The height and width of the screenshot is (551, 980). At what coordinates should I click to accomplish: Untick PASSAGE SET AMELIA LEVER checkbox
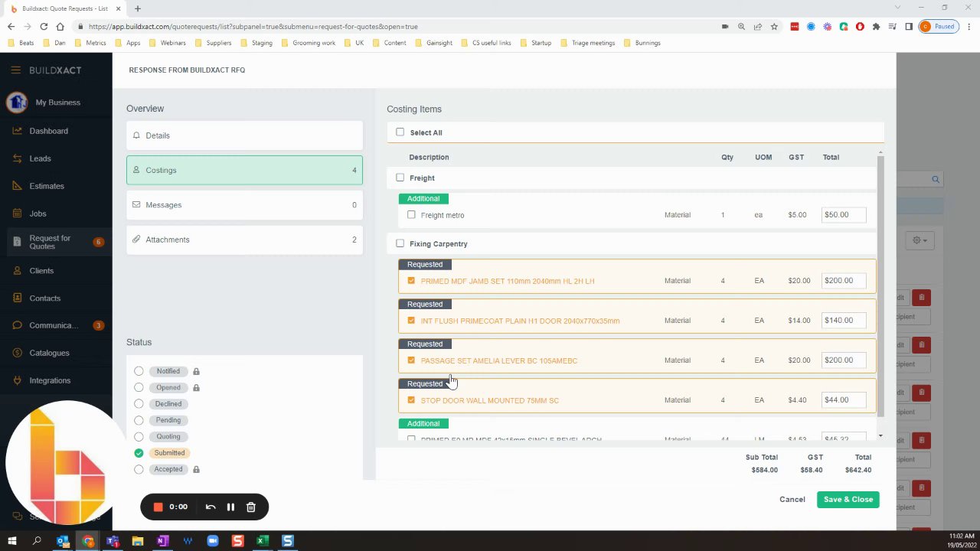click(411, 360)
